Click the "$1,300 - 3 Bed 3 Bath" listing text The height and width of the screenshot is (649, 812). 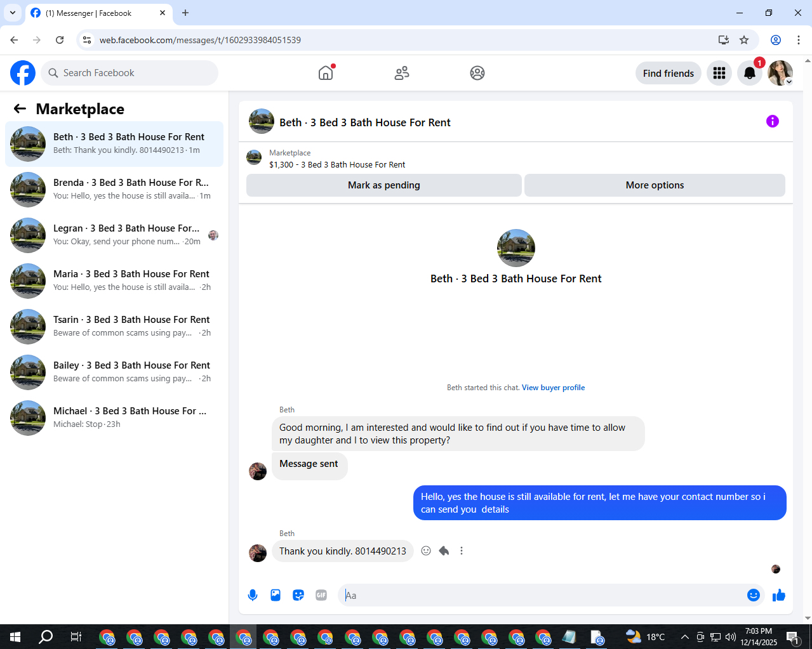337,164
